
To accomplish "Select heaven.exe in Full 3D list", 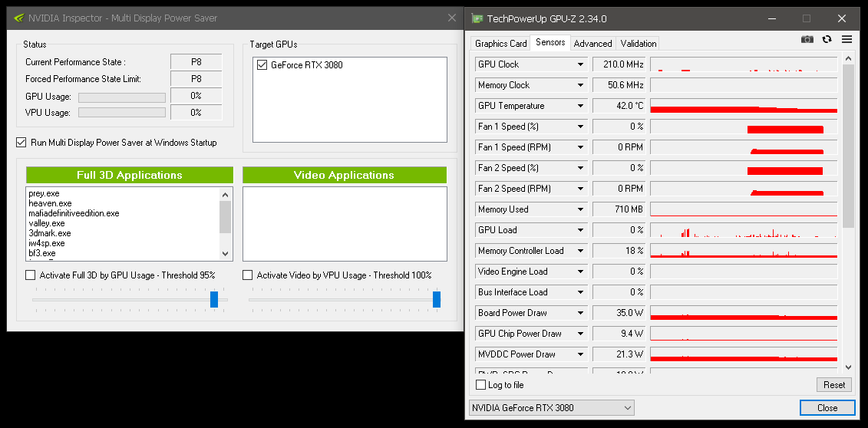I will point(50,203).
